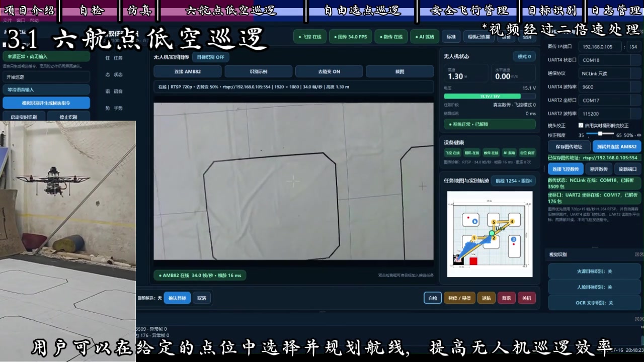This screenshot has width=644, height=362.
Task: Select the 任务 item in the side navigation
Action: 114,58
